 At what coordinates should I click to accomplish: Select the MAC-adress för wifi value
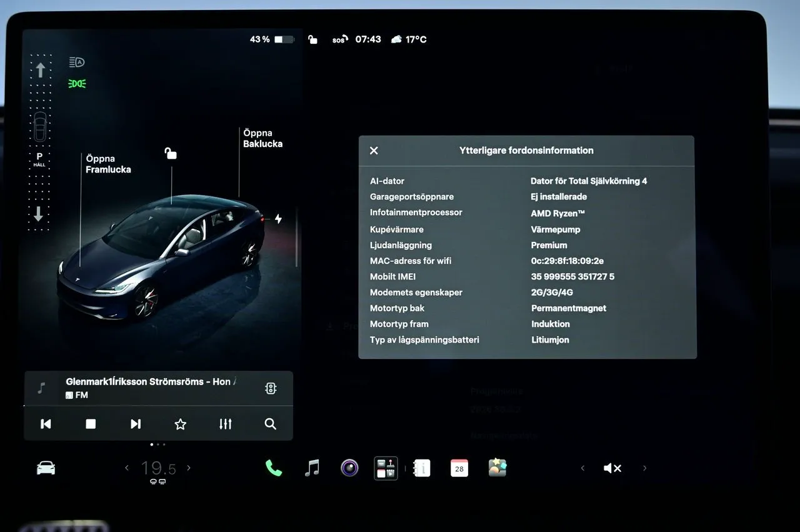click(x=567, y=261)
